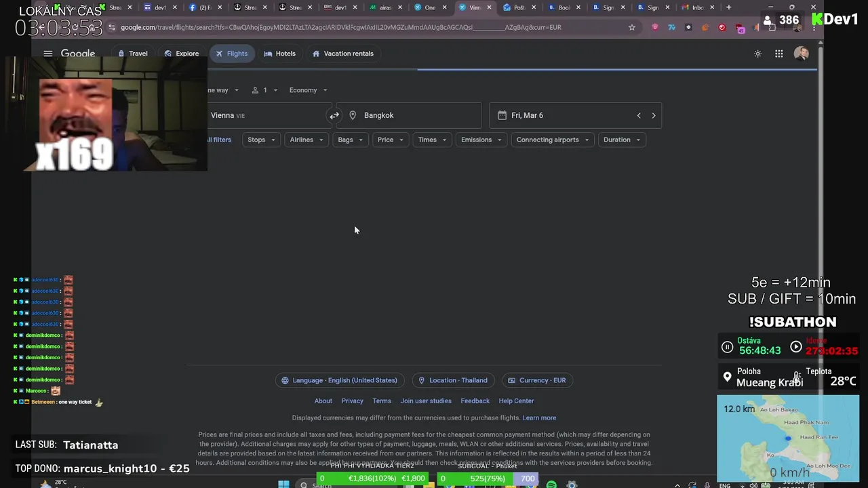This screenshot has width=868, height=488.
Task: Expand the Price filter
Action: (x=391, y=140)
